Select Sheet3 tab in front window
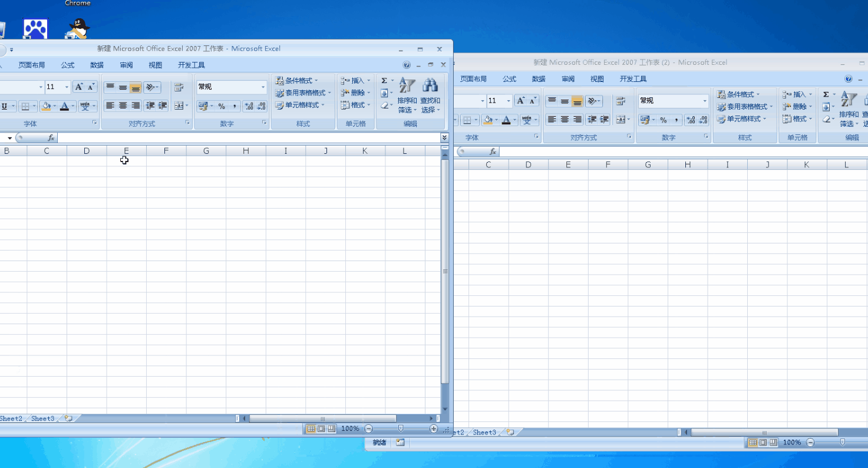This screenshot has height=468, width=868. [x=42, y=418]
